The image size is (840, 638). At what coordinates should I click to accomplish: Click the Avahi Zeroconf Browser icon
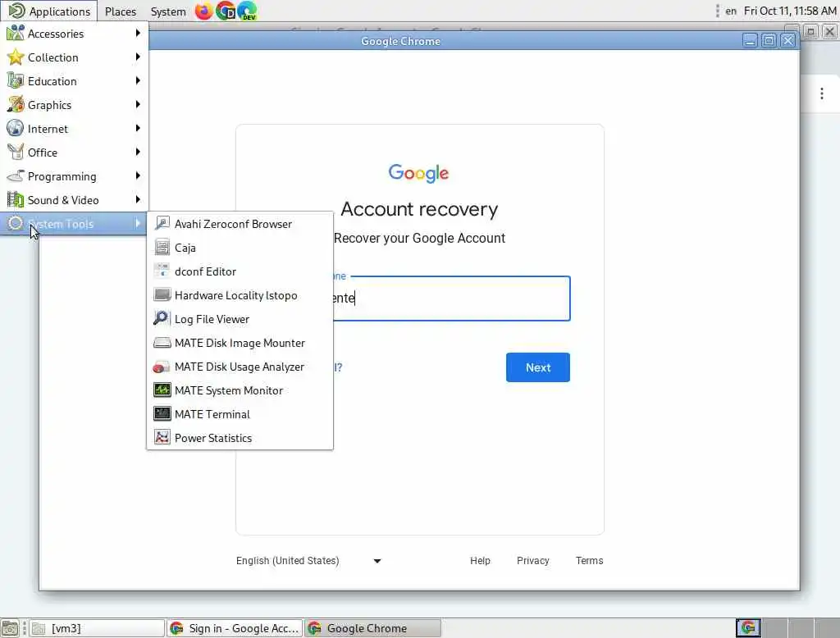(162, 224)
